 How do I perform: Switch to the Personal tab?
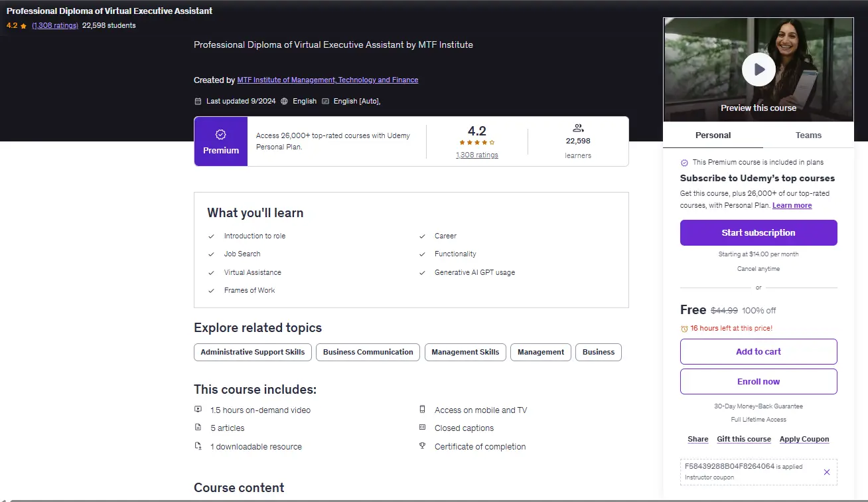click(713, 135)
